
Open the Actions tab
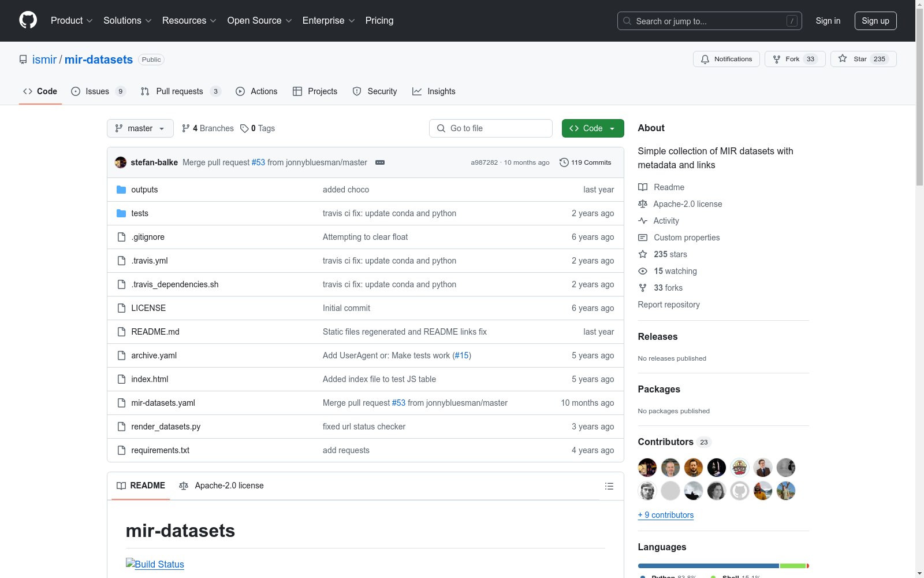click(x=256, y=91)
